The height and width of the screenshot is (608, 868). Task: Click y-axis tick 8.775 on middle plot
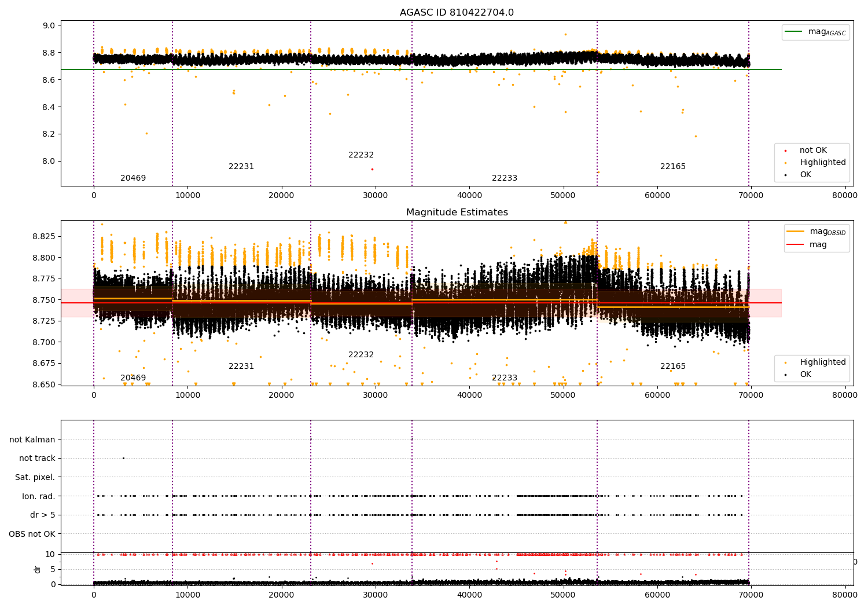pos(44,279)
